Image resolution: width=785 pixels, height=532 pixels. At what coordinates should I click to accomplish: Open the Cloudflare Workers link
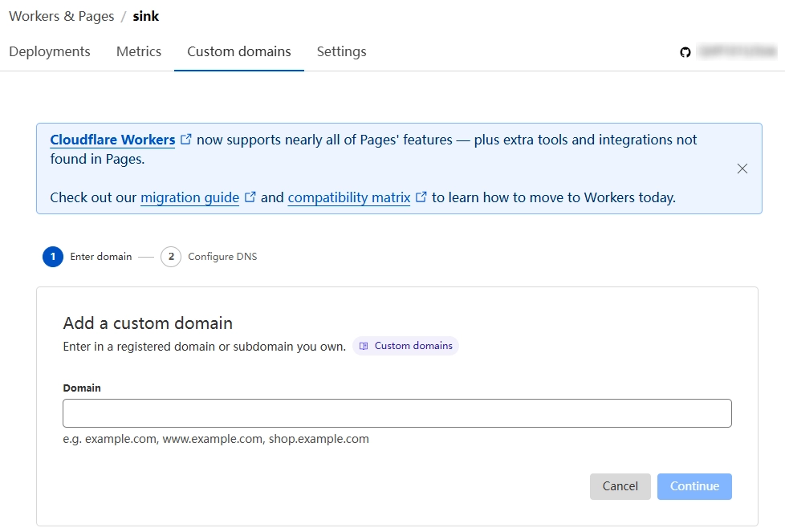(x=112, y=140)
